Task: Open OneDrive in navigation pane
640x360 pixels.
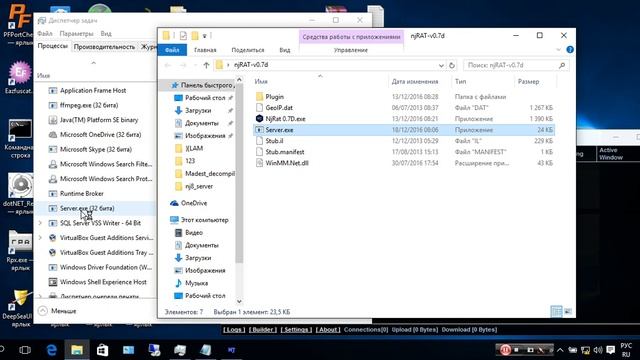Action: [x=193, y=203]
